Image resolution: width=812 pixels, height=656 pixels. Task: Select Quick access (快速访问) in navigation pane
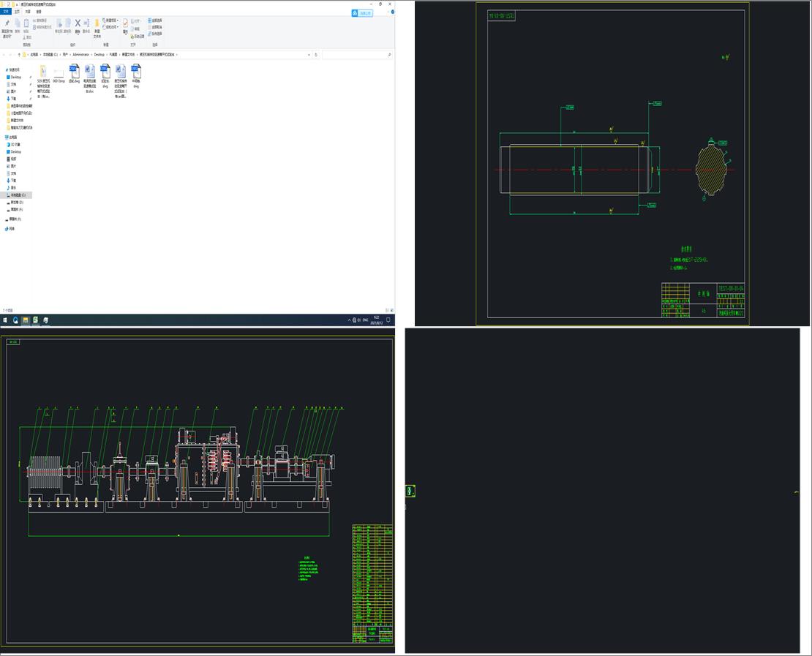pos(13,69)
